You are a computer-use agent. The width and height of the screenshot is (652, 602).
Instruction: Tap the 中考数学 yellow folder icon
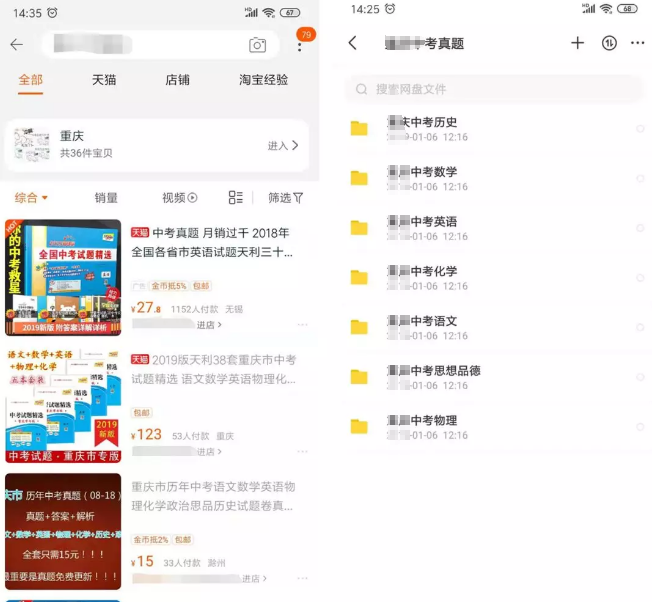click(x=359, y=178)
